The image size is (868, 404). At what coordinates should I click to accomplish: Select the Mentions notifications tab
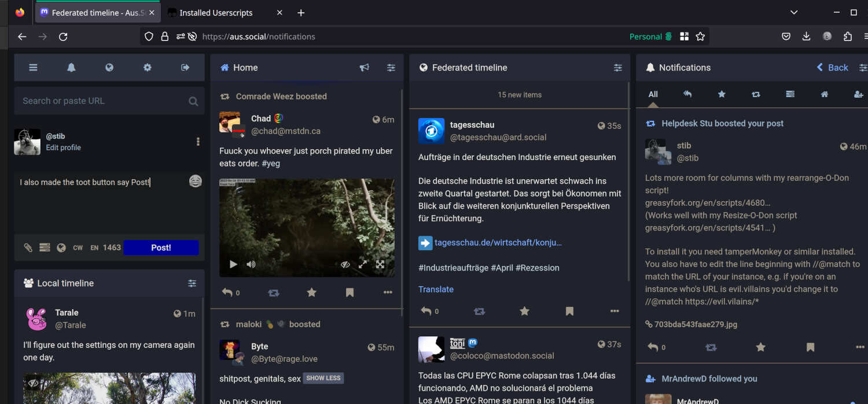tap(687, 94)
